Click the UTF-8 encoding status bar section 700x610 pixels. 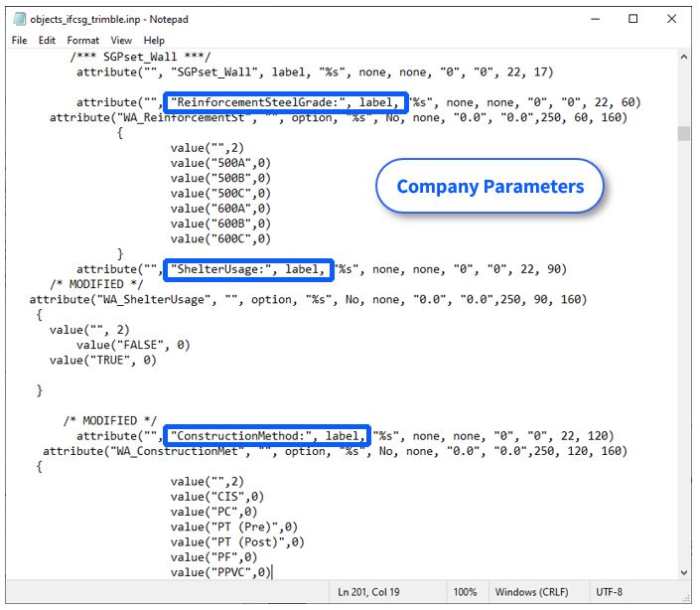[x=608, y=592]
